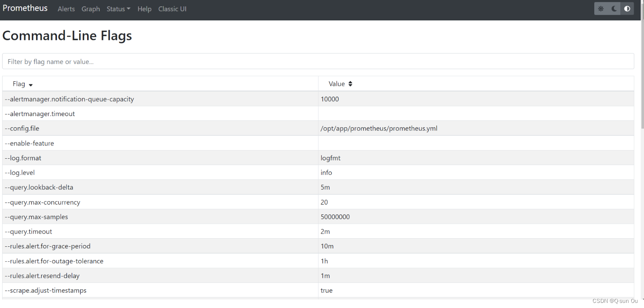Focus the filter by flag name field

(x=318, y=61)
